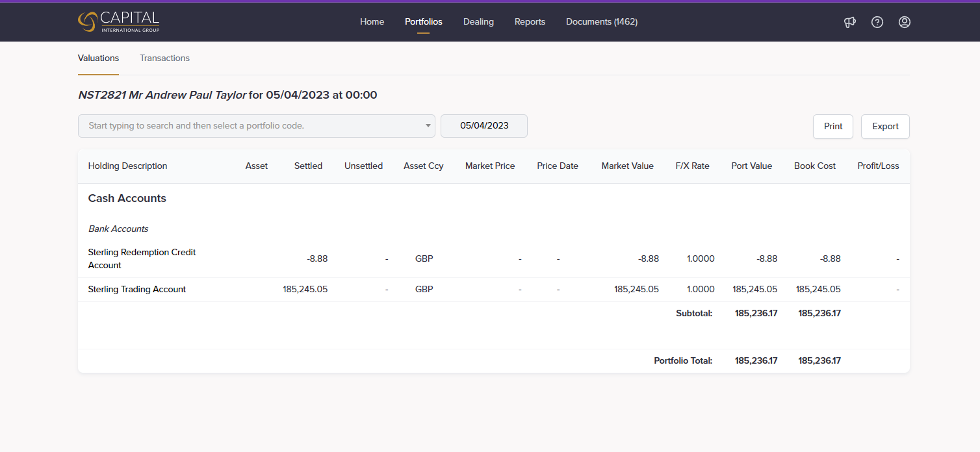Go to the Home menu item
The height and width of the screenshot is (452, 980).
[372, 22]
